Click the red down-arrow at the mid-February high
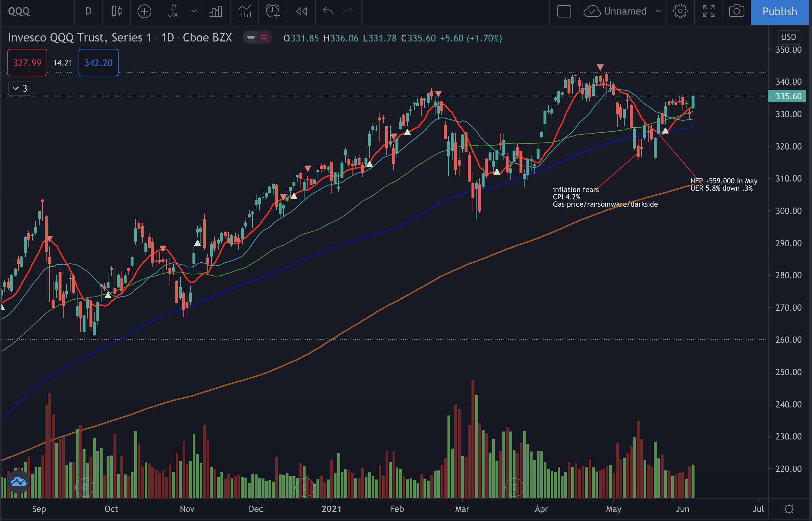The image size is (812, 521). pos(438,94)
